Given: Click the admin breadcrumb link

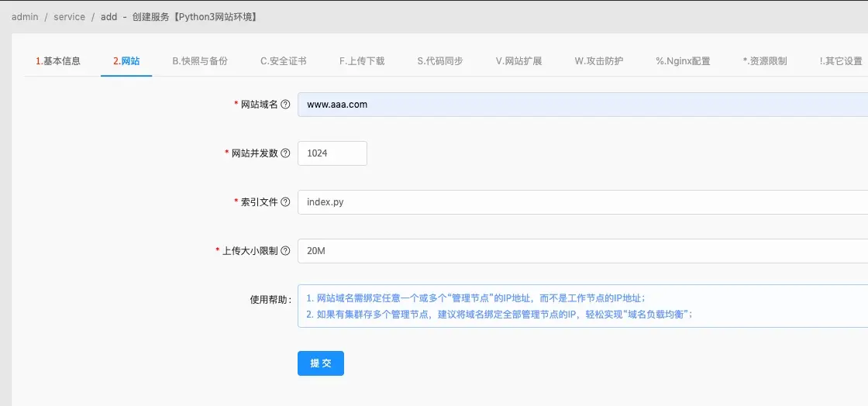Looking at the screenshot, I should [x=25, y=16].
